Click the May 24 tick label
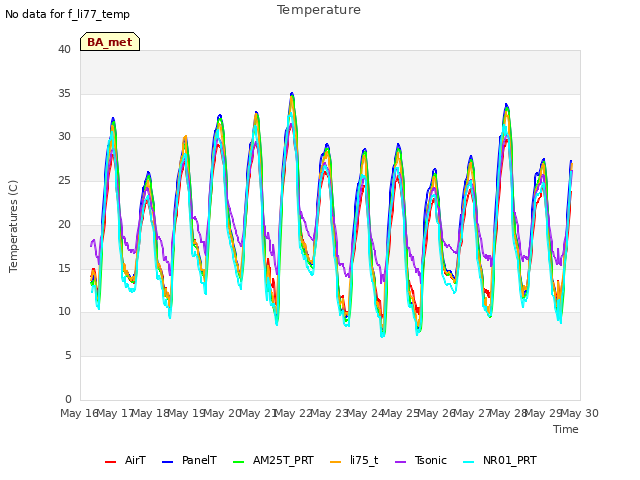The width and height of the screenshot is (640, 480). [x=365, y=413]
